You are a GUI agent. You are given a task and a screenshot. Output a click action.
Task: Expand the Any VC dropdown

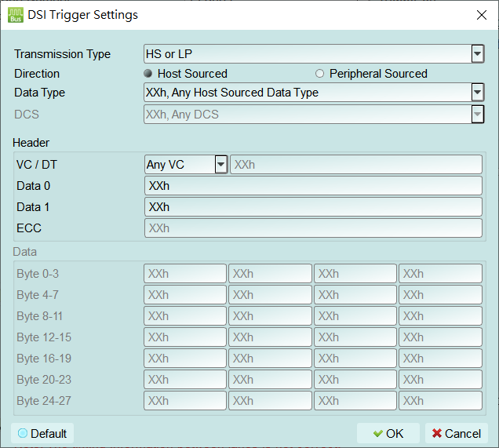click(x=220, y=165)
